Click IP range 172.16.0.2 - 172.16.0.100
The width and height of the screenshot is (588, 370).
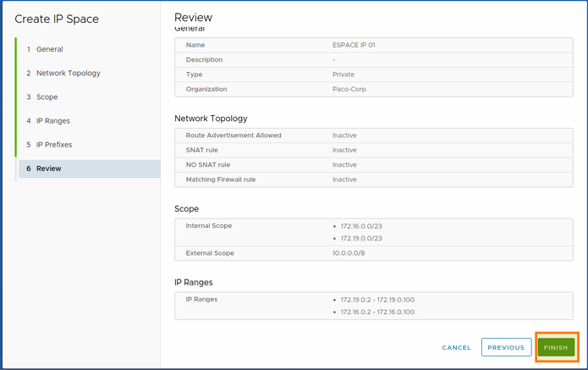click(377, 312)
